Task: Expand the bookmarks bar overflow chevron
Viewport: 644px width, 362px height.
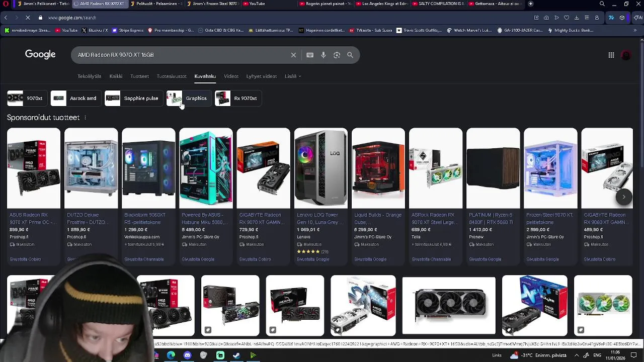Action: click(x=635, y=30)
